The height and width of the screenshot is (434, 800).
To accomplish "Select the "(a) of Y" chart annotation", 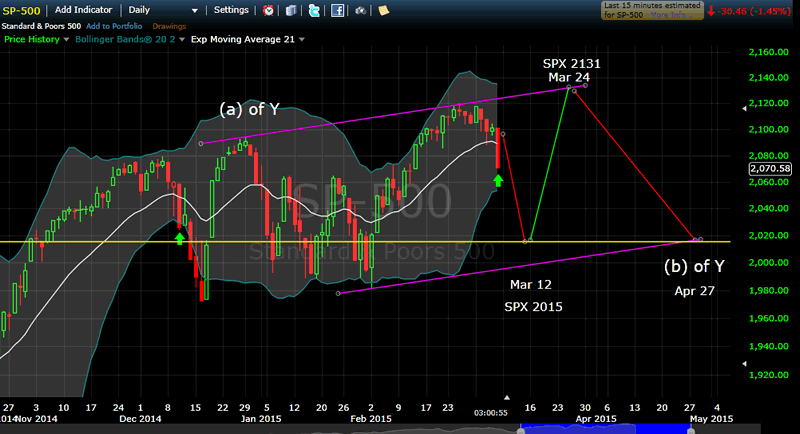I will 249,109.
